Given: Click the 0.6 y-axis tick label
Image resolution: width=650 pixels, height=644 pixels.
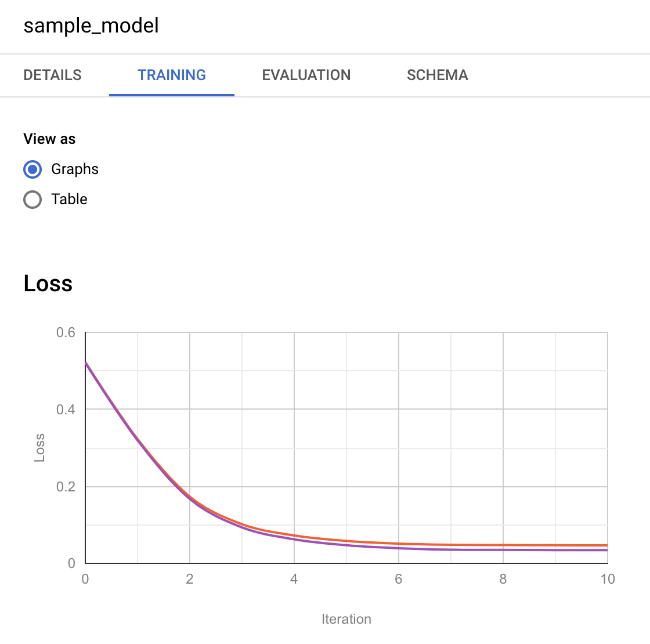Looking at the screenshot, I should coord(66,332).
